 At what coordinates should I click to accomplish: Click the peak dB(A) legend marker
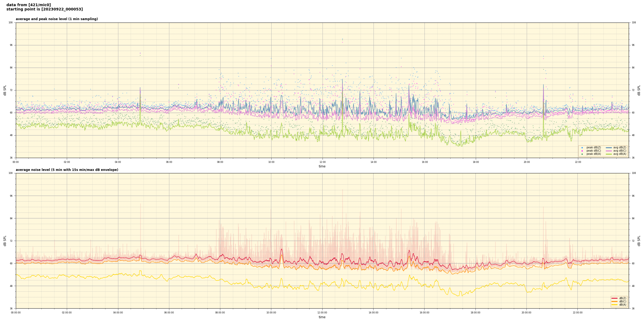click(x=582, y=154)
